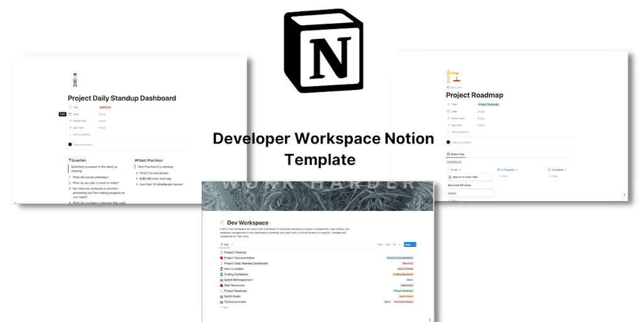Viewport: 644px width, 322px height.
Task: Open the Coding Guidelines list item
Action: 236,274
